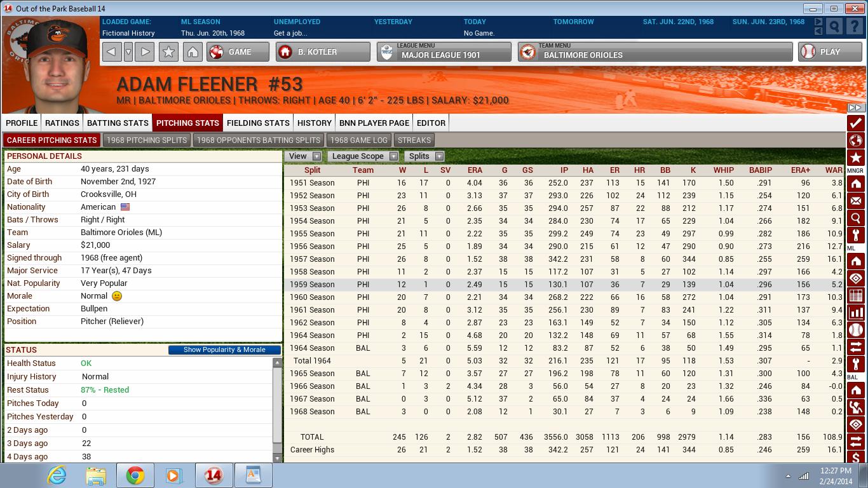Select the 1968 PITCHING SPLITS sub-tab
The width and height of the screenshot is (868, 488).
[x=147, y=140]
